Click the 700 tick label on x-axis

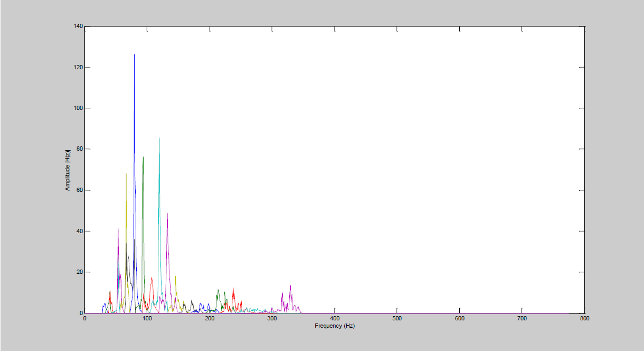pos(522,319)
